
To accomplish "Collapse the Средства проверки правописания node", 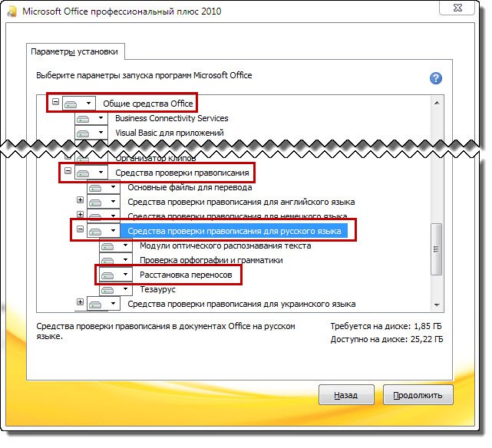I will click(x=68, y=173).
